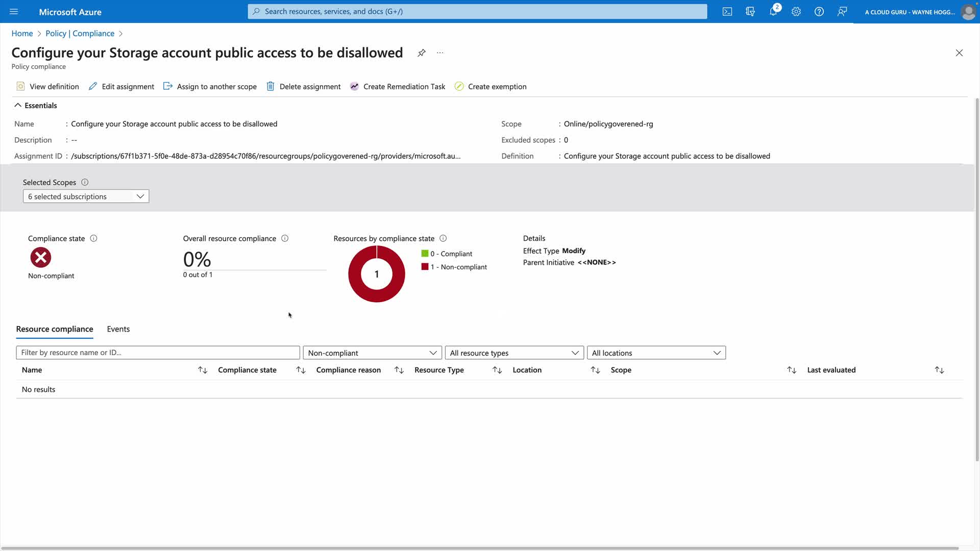Click Create Remediation Task button
980x551 pixels.
[x=398, y=86]
